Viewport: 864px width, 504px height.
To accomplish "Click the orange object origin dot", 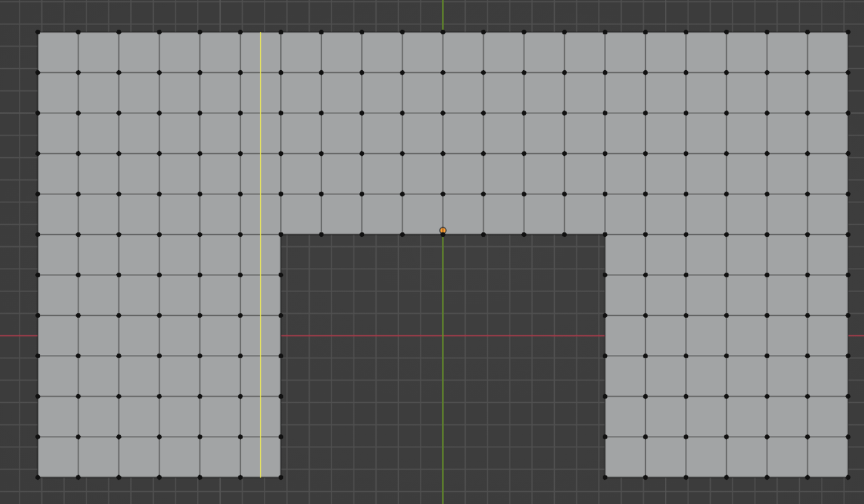I will pos(443,231).
